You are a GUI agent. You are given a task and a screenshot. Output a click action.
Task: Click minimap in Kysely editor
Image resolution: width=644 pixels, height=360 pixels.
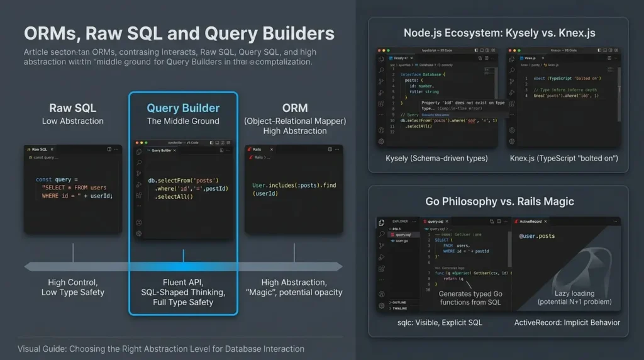point(489,70)
